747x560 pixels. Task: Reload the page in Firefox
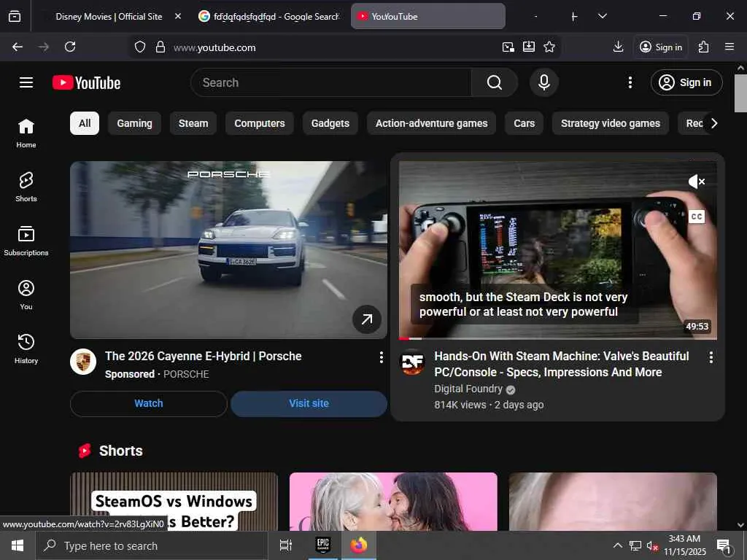[70, 47]
